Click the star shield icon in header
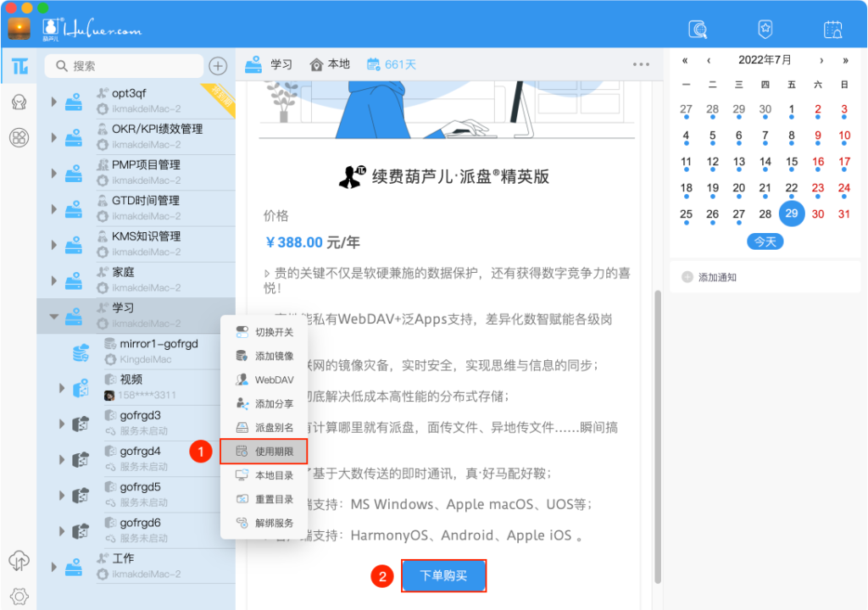Screen dimensions: 868x610 tap(765, 29)
